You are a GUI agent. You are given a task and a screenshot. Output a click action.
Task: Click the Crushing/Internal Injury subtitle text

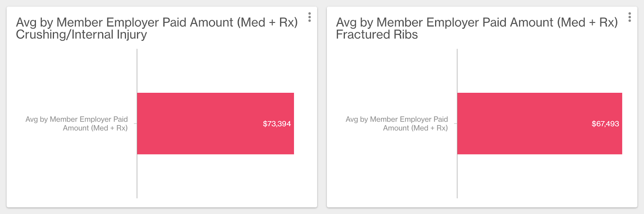[x=81, y=35]
